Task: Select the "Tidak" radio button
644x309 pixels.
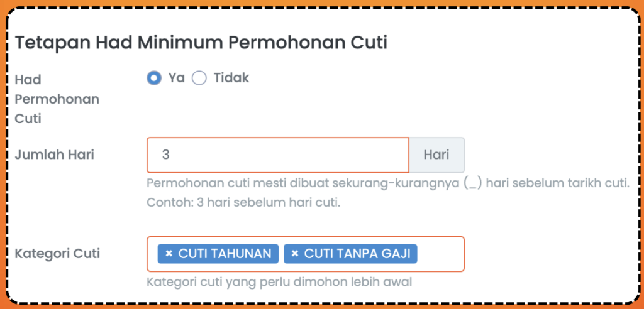Action: pos(199,79)
